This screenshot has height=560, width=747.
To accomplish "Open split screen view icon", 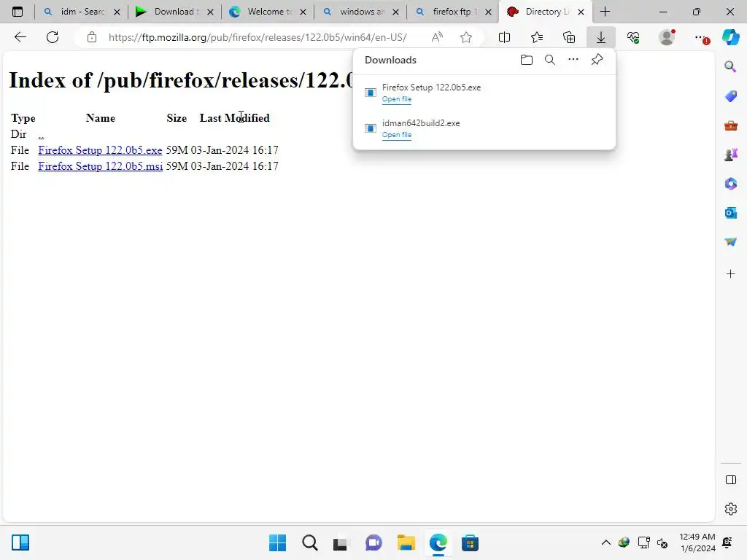I will [504, 37].
